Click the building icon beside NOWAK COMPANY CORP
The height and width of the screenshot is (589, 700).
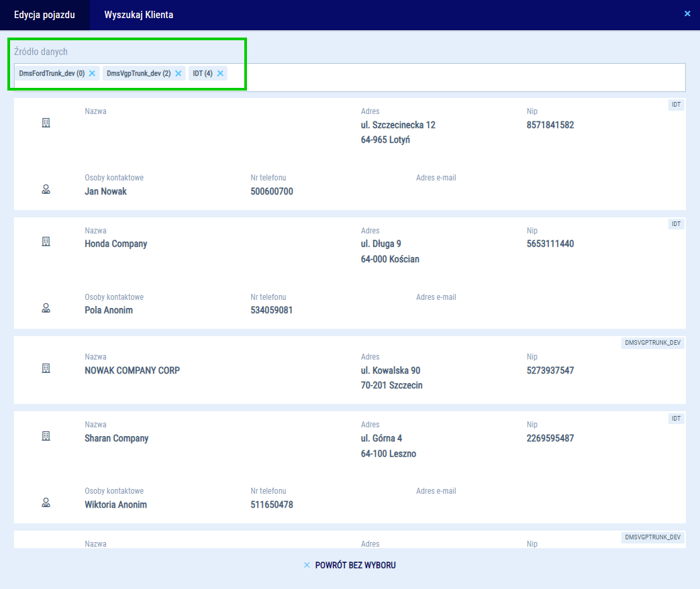tap(46, 368)
